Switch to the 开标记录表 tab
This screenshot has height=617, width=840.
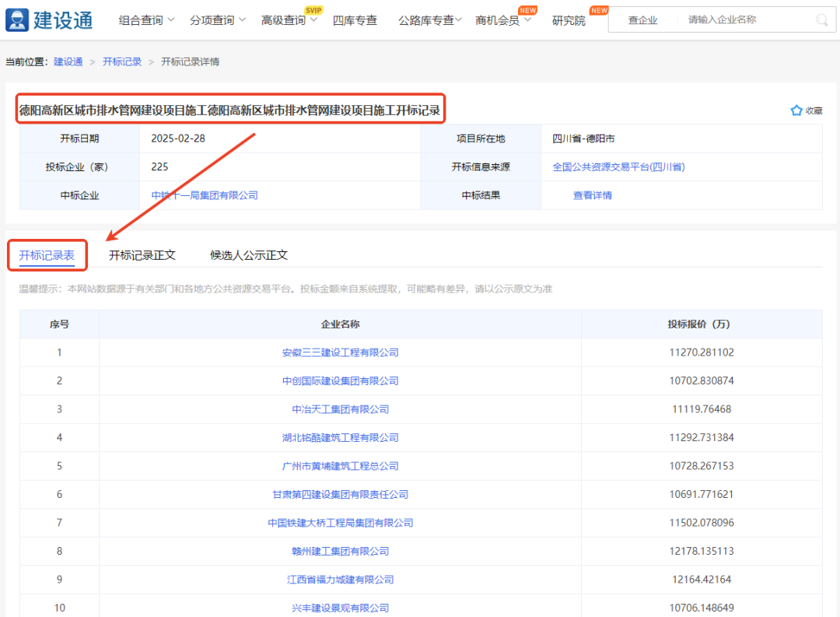click(47, 255)
